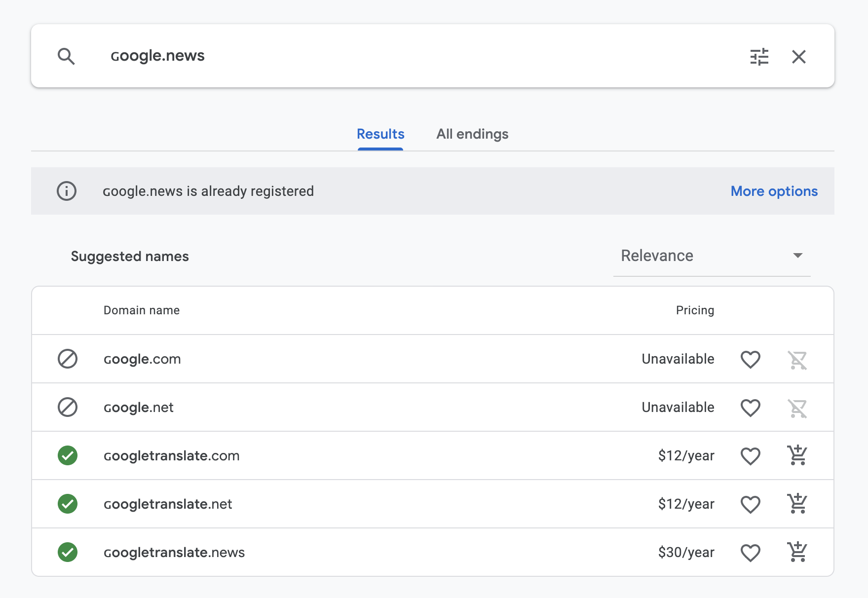Viewport: 868px width, 598px height.
Task: Click into the domain search field
Action: coord(395,56)
